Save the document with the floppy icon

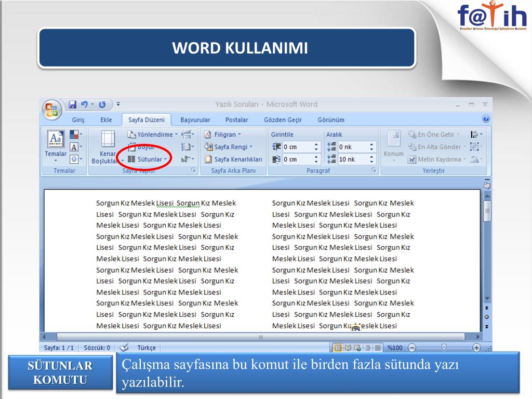(72, 104)
